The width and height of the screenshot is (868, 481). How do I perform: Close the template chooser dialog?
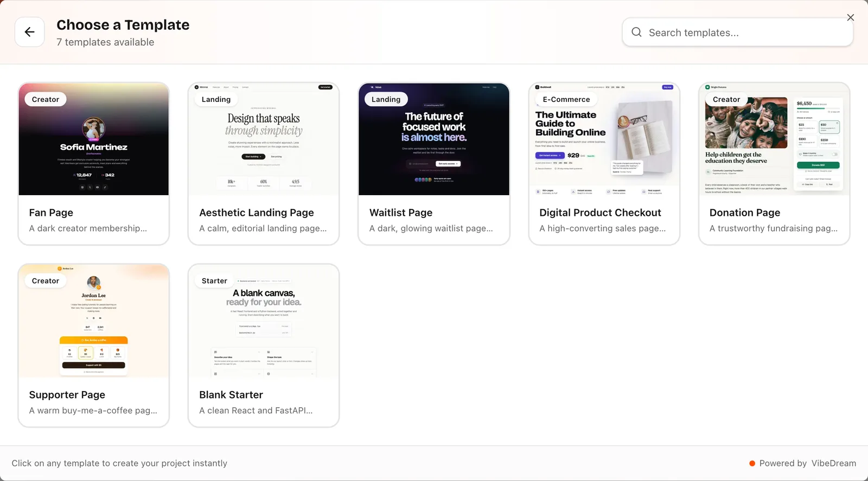tap(851, 17)
